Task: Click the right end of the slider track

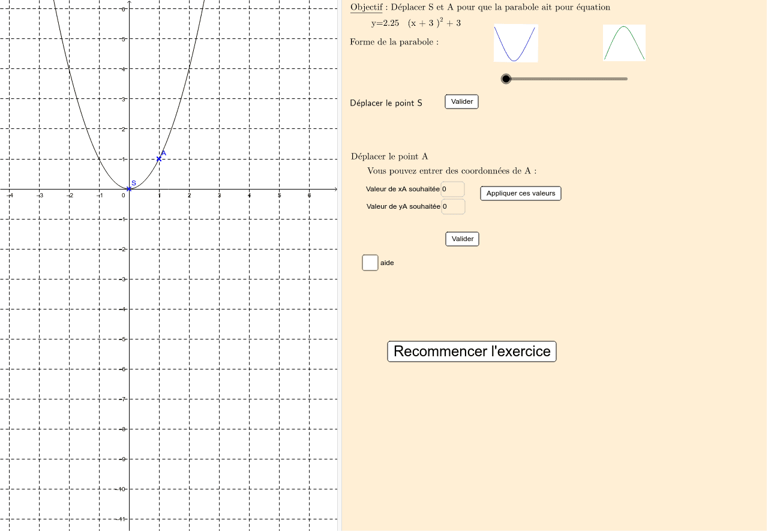Action: pyautogui.click(x=626, y=79)
